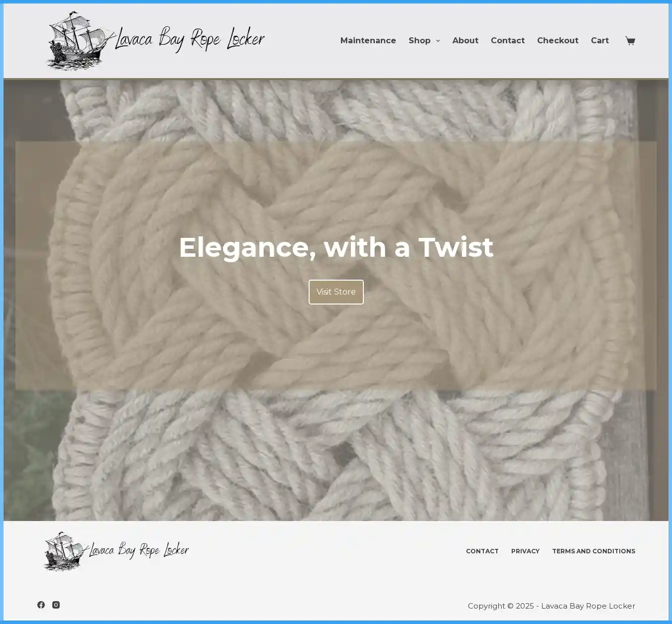Image resolution: width=672 pixels, height=624 pixels.
Task: Open the About page from navigation
Action: (x=465, y=41)
